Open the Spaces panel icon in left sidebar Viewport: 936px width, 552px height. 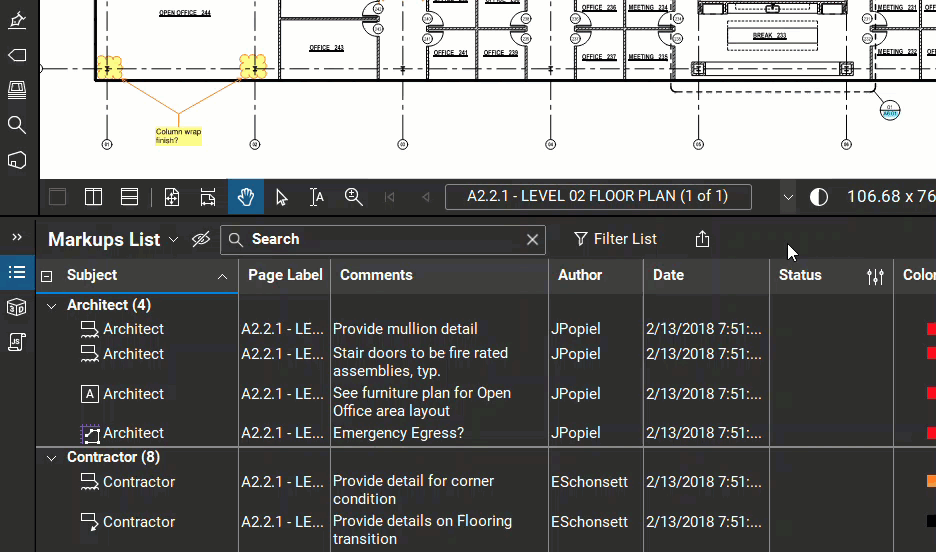pyautogui.click(x=17, y=160)
